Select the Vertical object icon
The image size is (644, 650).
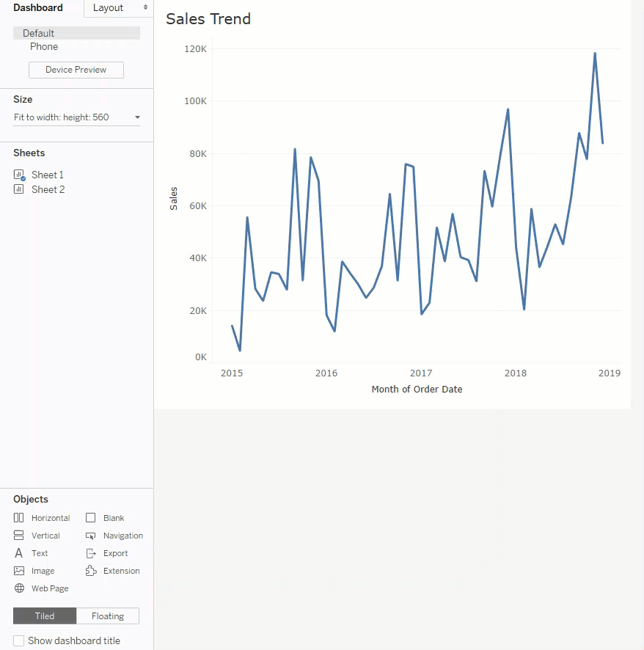pos(19,535)
